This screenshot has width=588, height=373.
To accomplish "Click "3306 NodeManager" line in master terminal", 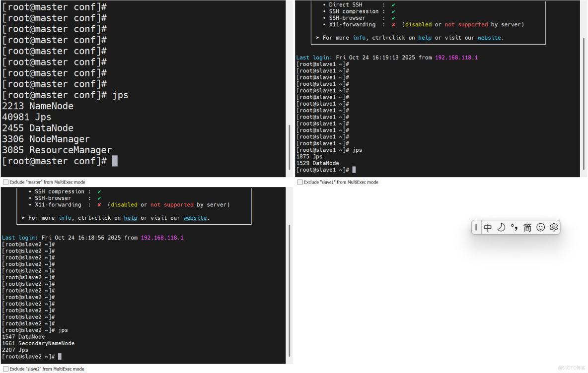I will [x=46, y=139].
